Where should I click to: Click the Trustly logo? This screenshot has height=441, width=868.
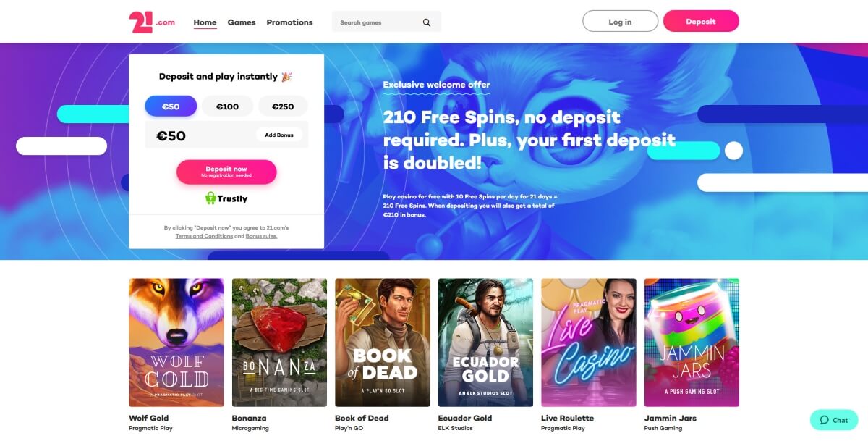click(226, 198)
